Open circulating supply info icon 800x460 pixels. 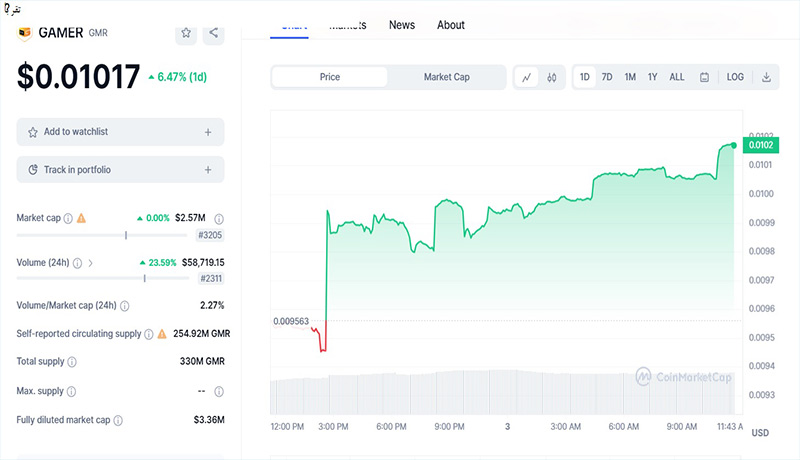coord(148,334)
